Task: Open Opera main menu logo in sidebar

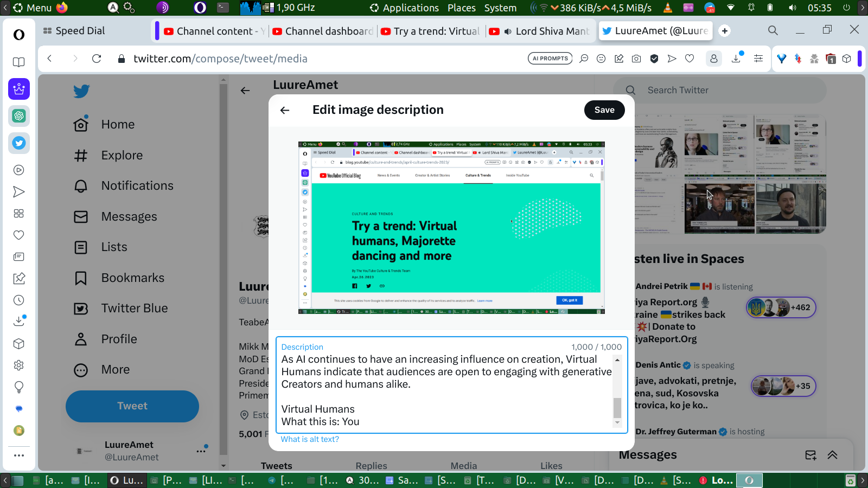Action: coord(19,35)
